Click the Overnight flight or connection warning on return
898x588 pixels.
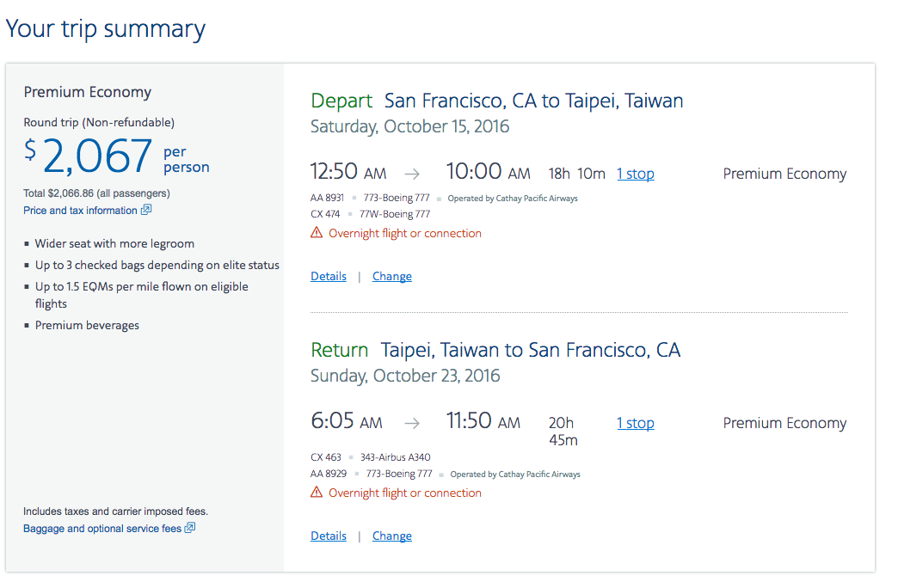pyautogui.click(x=405, y=493)
